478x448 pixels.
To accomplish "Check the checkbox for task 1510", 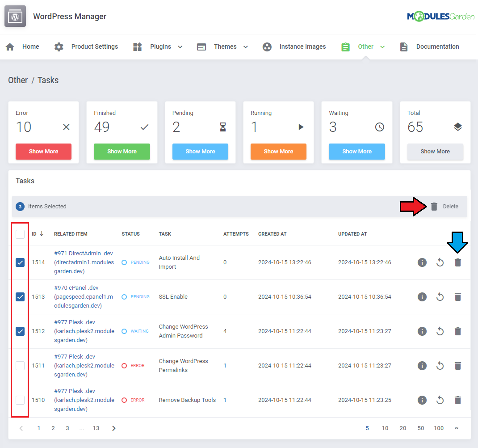I will click(20, 400).
